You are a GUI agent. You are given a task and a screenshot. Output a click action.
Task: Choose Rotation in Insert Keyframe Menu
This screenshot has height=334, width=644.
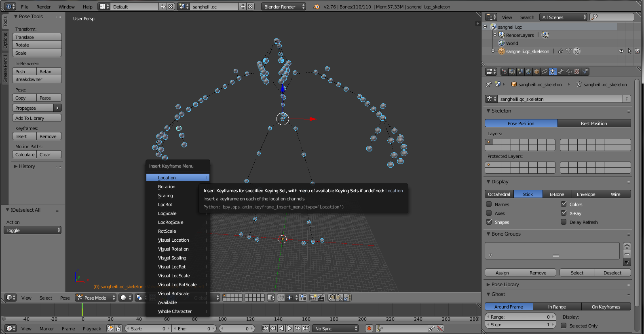coord(177,187)
